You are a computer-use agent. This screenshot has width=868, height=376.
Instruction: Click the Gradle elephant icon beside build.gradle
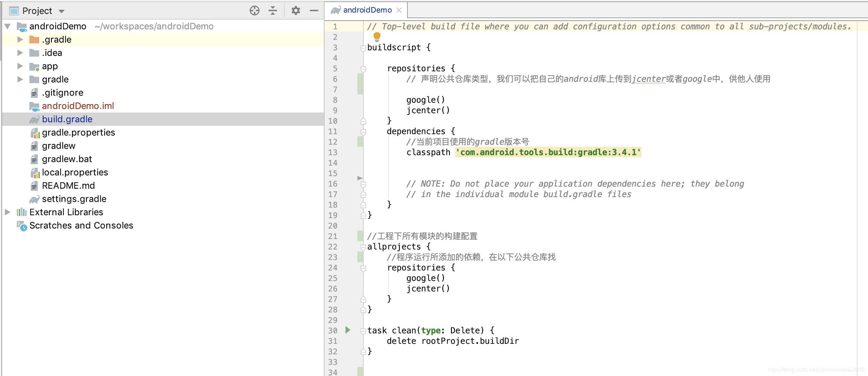click(34, 120)
